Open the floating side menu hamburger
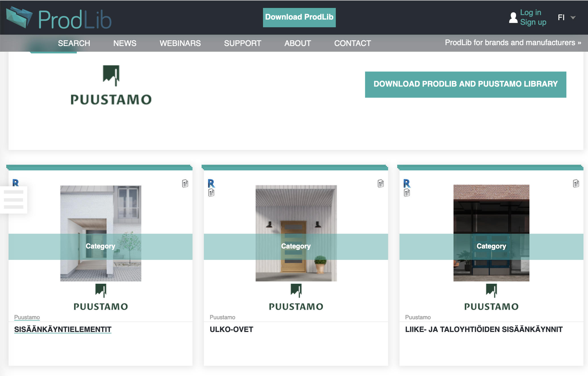 coord(14,200)
